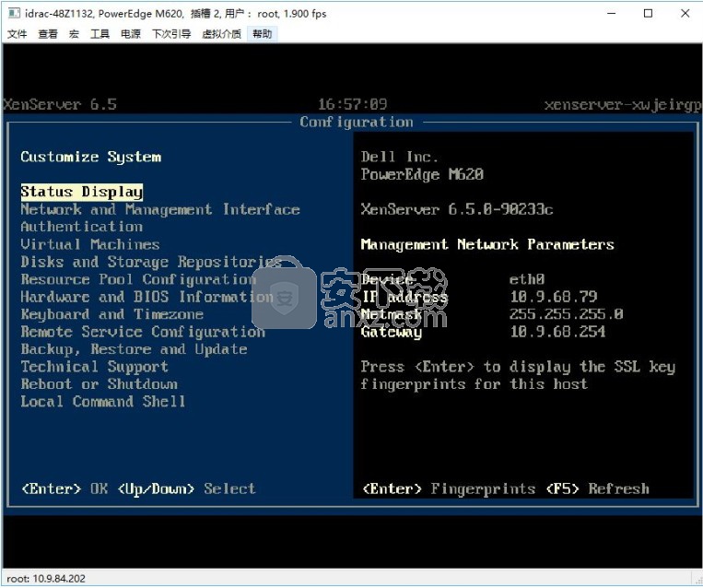
Task: Minimize the iDRAC console window
Action: 611,14
